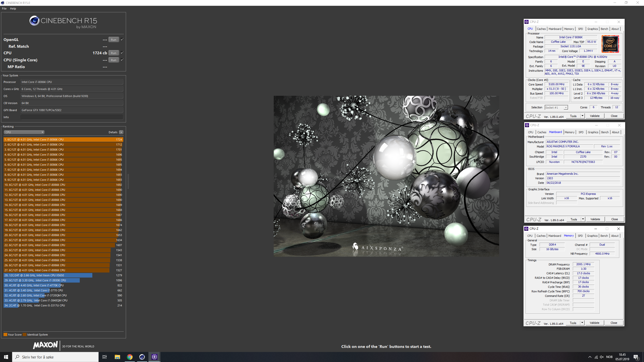This screenshot has width=644, height=362.
Task: Toggle the CPU test checkmark
Action: pyautogui.click(x=122, y=53)
